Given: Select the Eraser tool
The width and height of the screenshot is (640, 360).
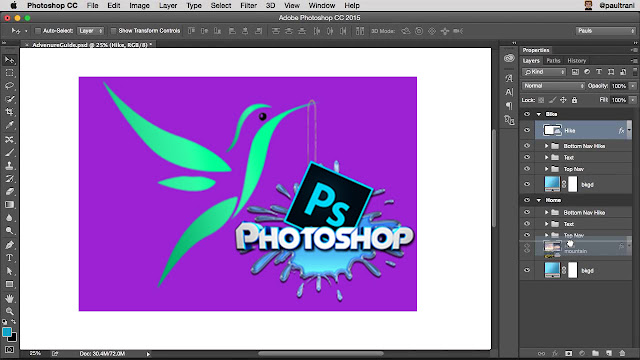Looking at the screenshot, I should [9, 192].
